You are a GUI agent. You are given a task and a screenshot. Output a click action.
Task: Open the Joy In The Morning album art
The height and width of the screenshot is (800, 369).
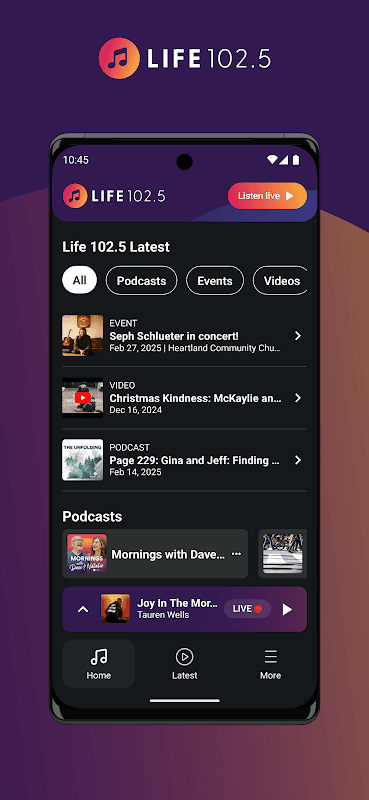click(115, 609)
